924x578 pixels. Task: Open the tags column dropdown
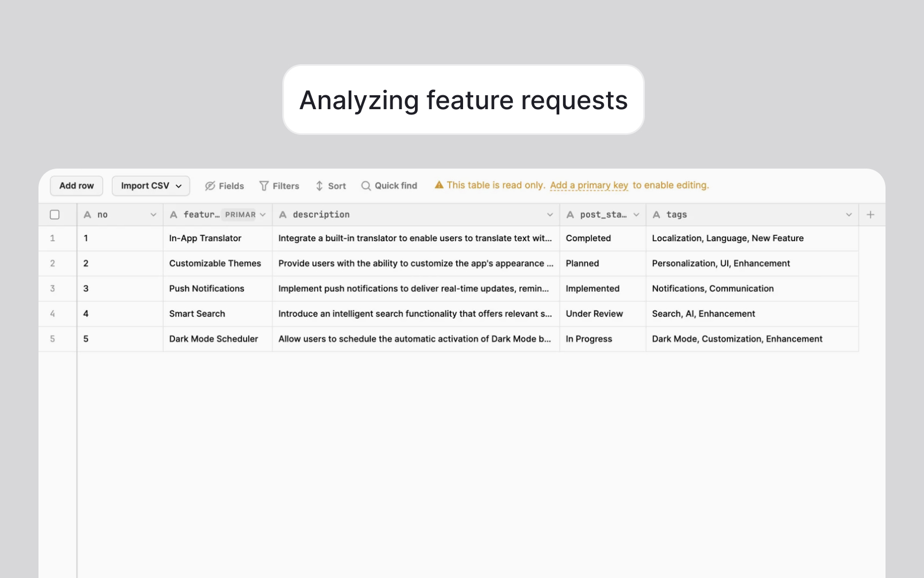(x=849, y=214)
